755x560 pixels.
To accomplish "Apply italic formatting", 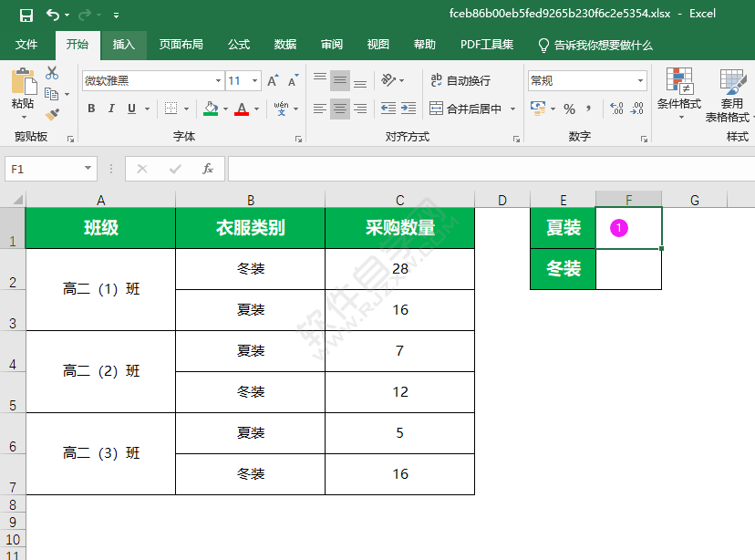I will (112, 108).
